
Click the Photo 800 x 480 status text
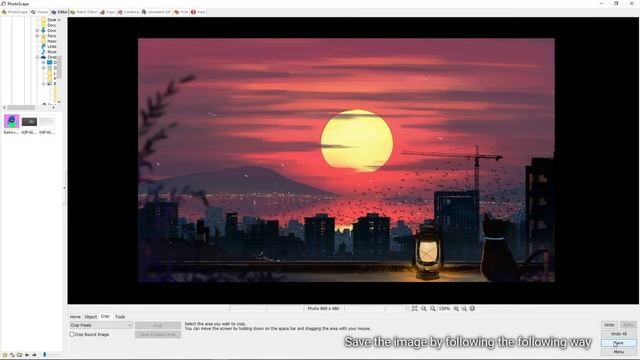323,309
